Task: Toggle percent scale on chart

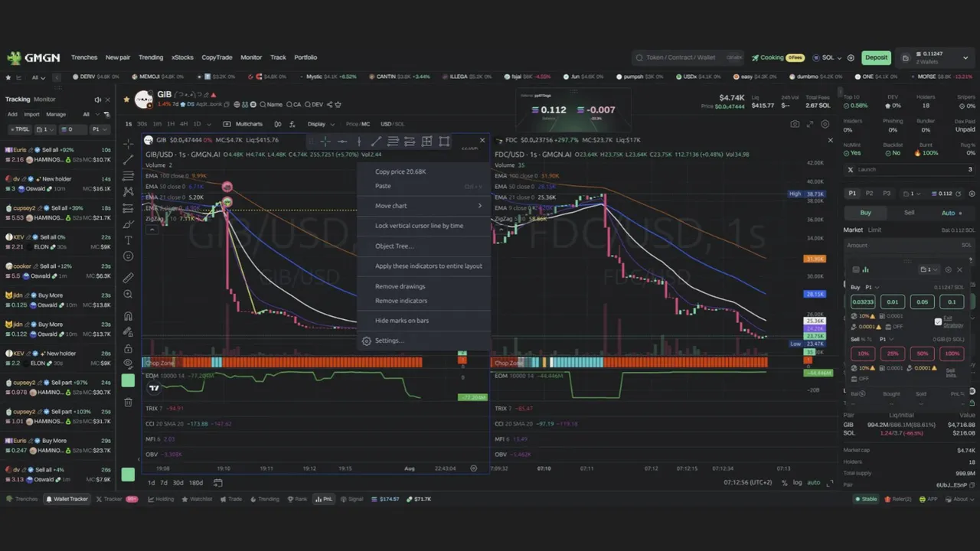Action: coord(784,483)
